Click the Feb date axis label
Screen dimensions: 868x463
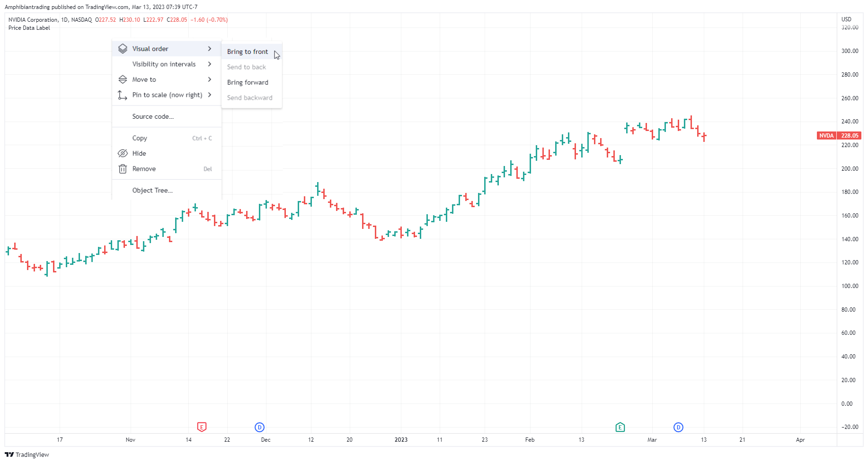coord(530,440)
